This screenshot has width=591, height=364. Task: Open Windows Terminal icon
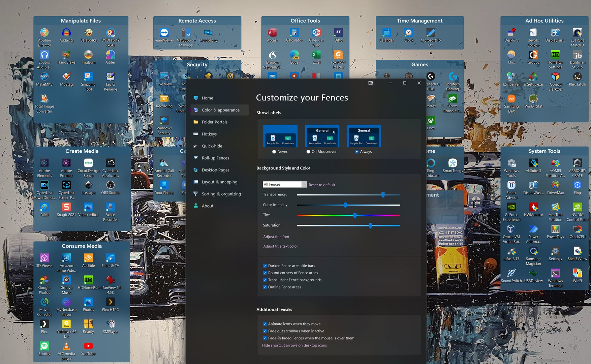[x=555, y=278]
